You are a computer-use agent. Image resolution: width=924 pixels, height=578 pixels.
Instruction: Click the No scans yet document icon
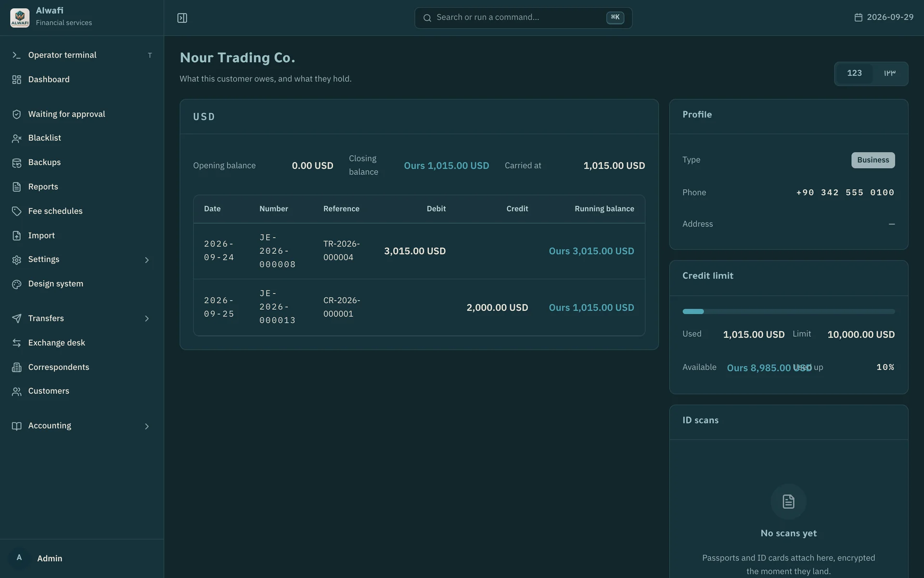[x=788, y=501]
